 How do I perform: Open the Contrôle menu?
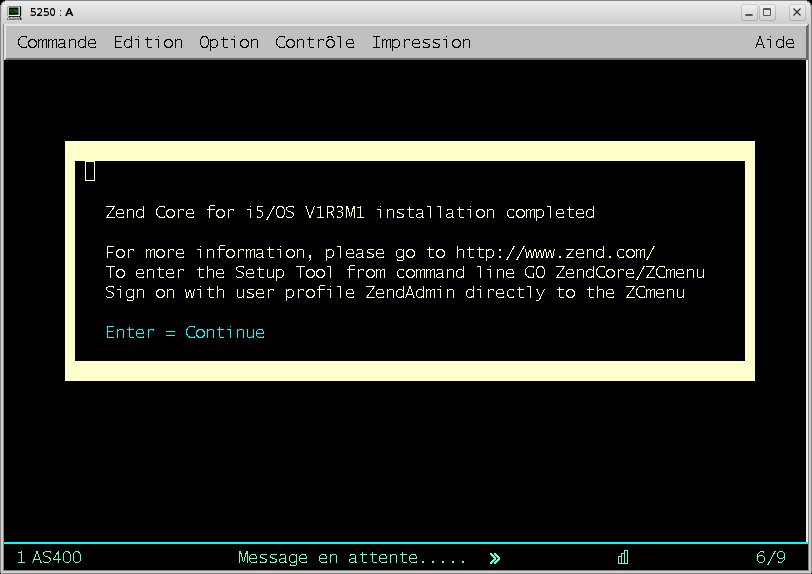315,42
